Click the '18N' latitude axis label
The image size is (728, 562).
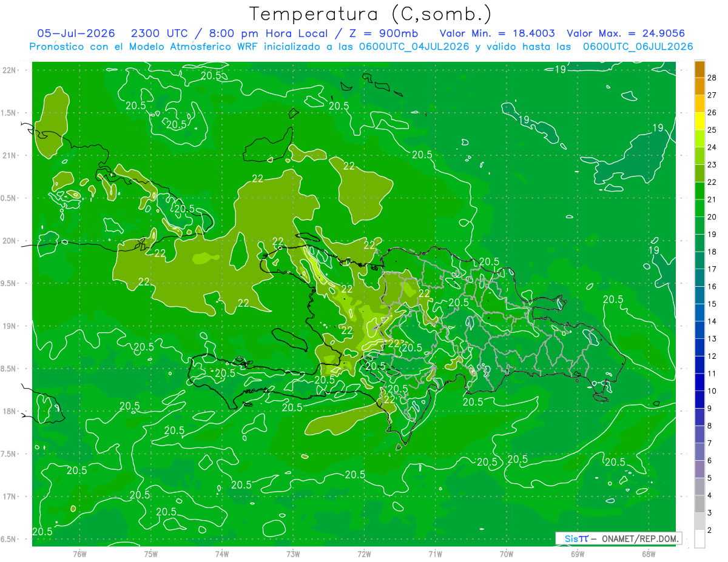pyautogui.click(x=9, y=412)
